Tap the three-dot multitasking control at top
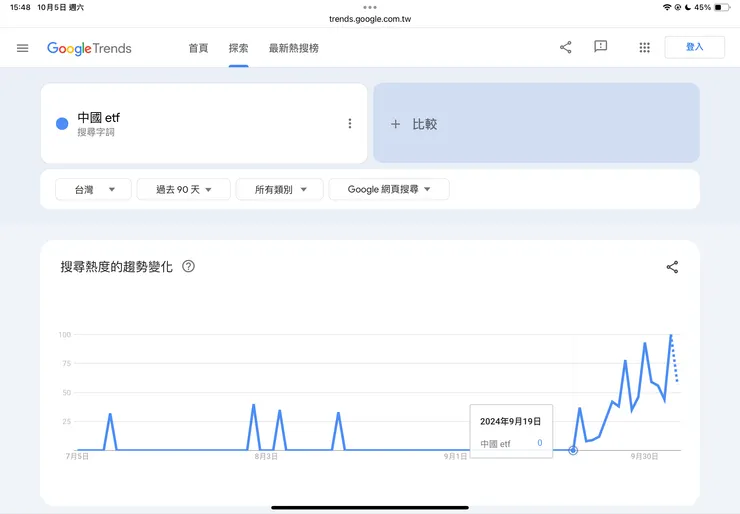This screenshot has width=740, height=514. (x=370, y=7)
